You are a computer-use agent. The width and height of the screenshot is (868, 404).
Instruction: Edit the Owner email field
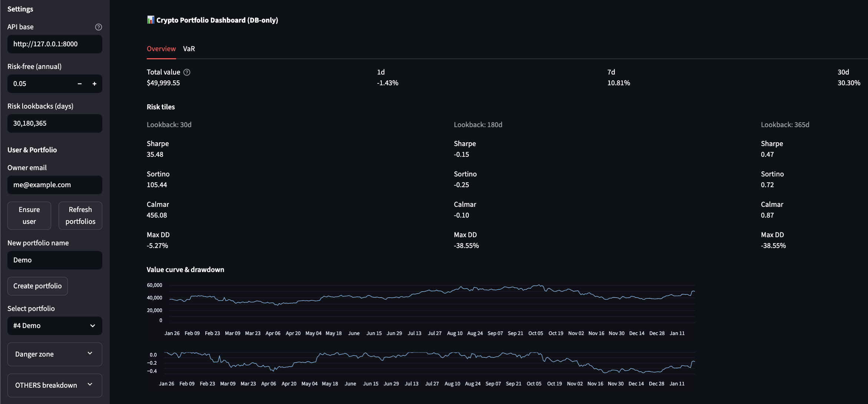tap(54, 185)
